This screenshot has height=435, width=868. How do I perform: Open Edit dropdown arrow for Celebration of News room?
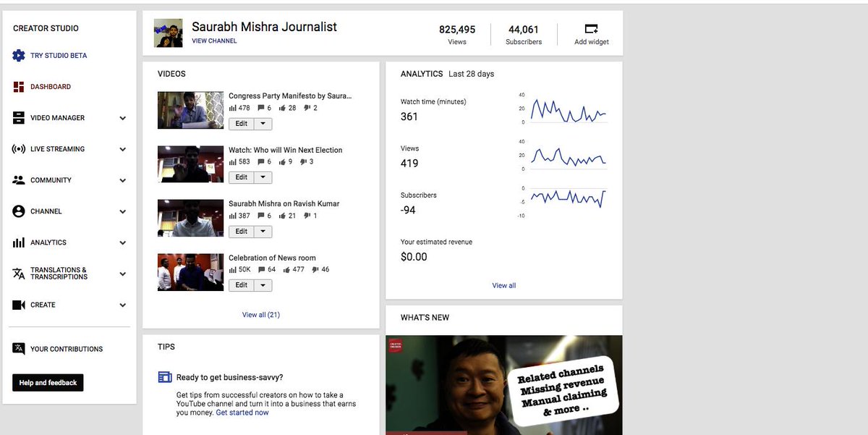click(263, 285)
